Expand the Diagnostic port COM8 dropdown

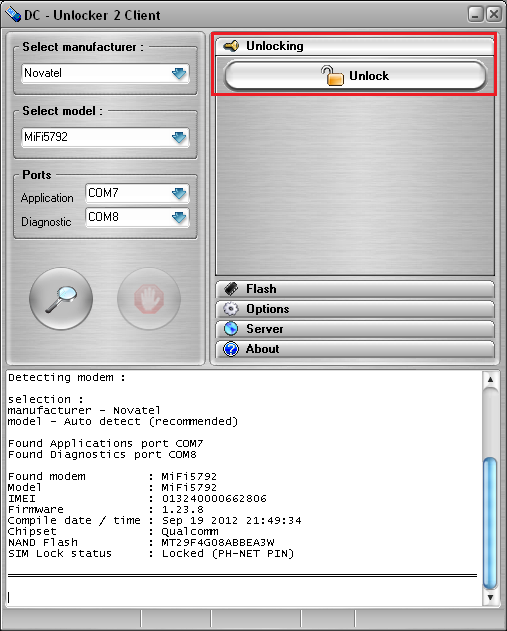point(137,217)
